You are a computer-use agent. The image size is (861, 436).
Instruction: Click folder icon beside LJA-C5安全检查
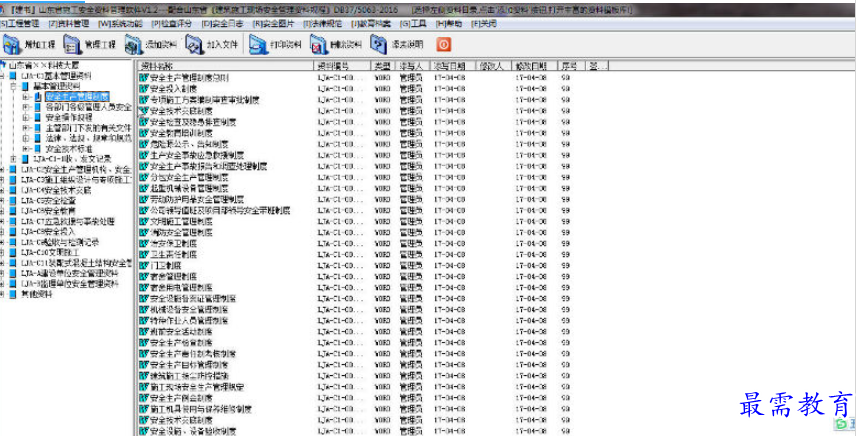13,200
